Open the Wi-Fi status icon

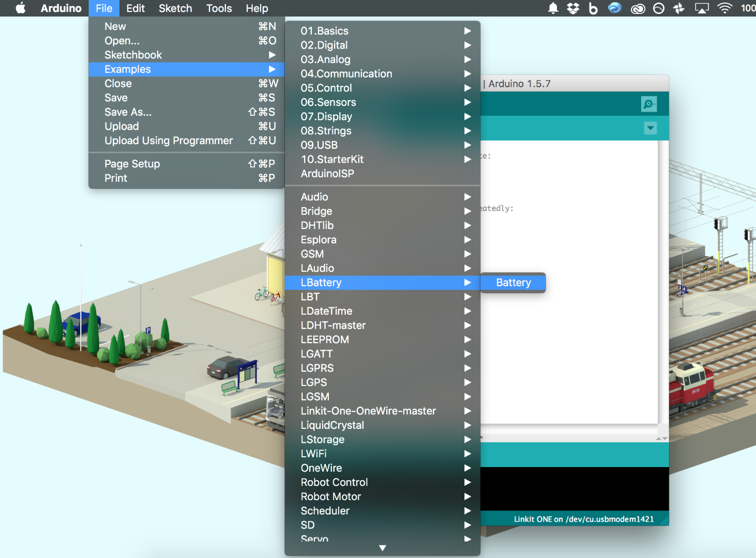coord(725,8)
